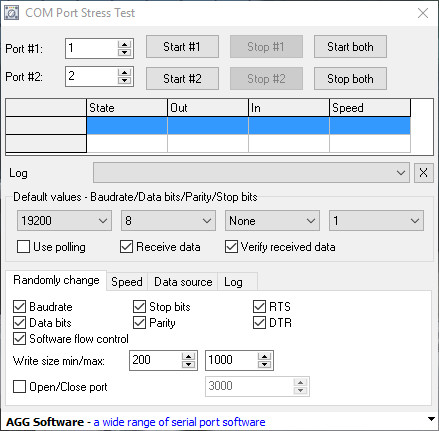Decrease write size maximum spinner

tap(264, 364)
